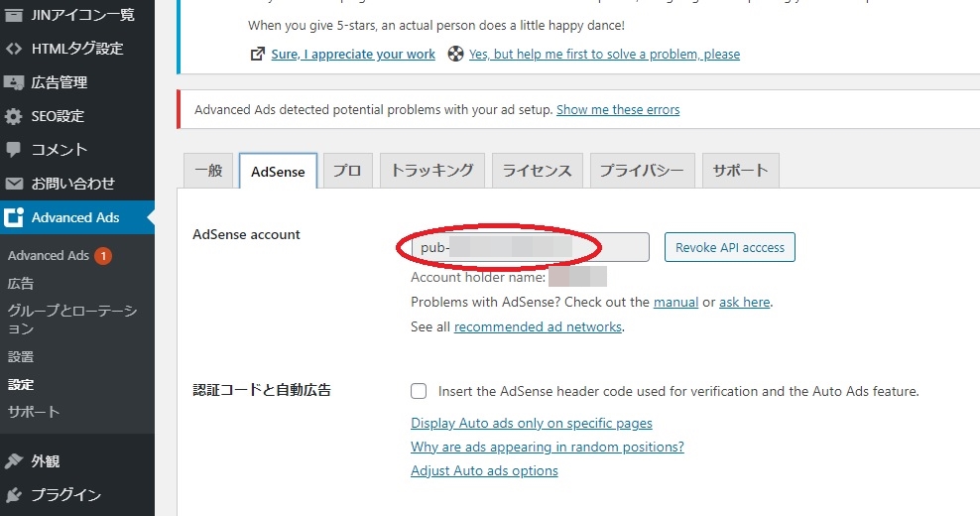This screenshot has height=516, width=980.
Task: Click the プラグイン plug icon
Action: [14, 495]
